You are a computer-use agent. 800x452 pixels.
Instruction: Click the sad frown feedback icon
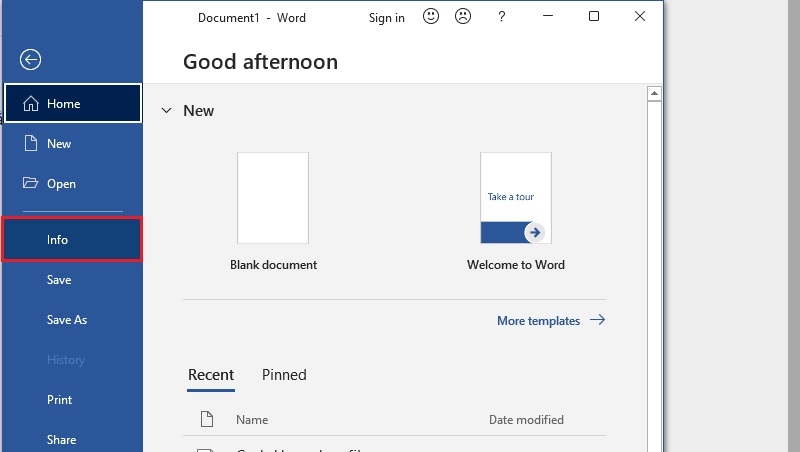pos(463,16)
